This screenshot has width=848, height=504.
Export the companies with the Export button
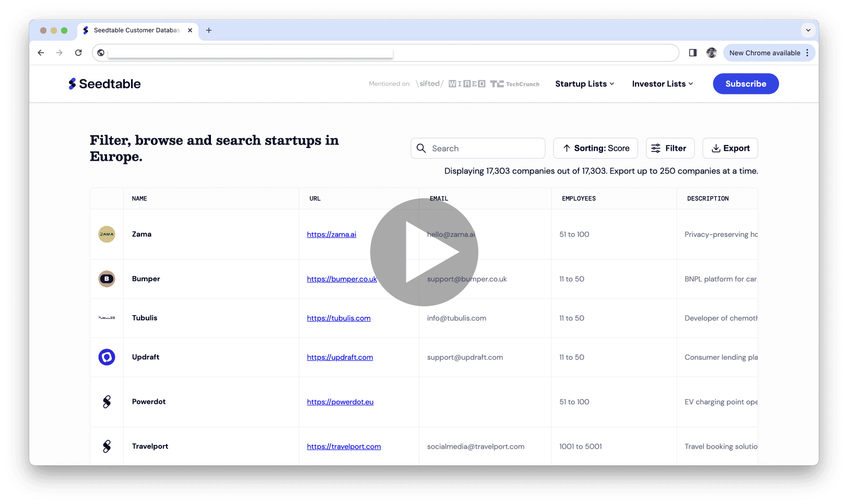[730, 148]
